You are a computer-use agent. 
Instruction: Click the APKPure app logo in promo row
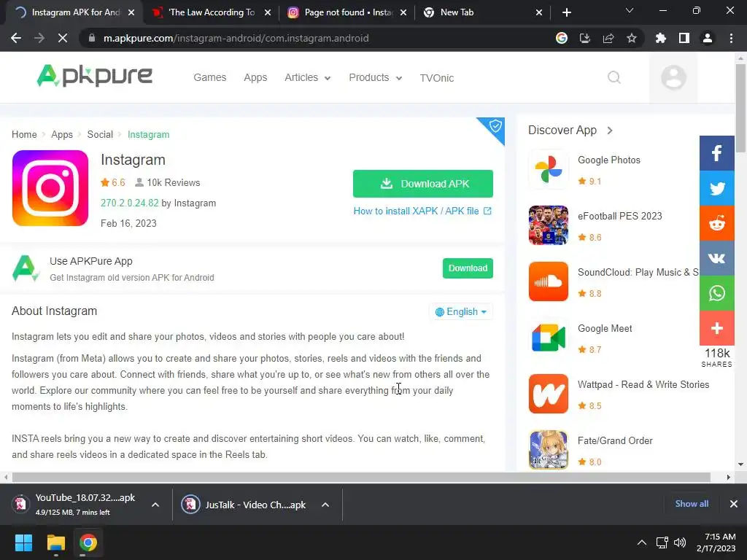point(26,268)
